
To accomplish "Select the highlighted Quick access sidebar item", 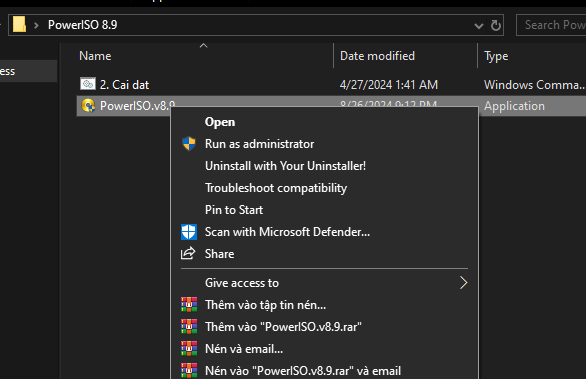I will [x=28, y=71].
